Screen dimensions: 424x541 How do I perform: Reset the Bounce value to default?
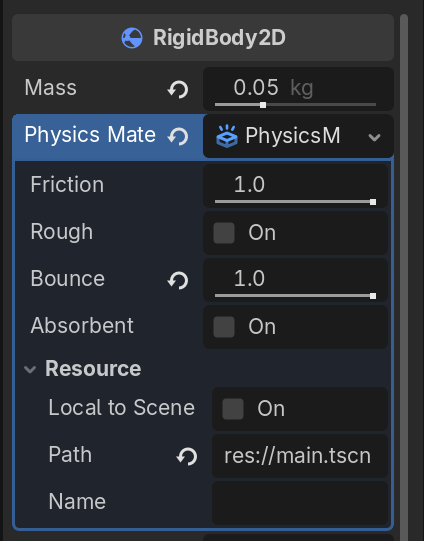tap(178, 280)
